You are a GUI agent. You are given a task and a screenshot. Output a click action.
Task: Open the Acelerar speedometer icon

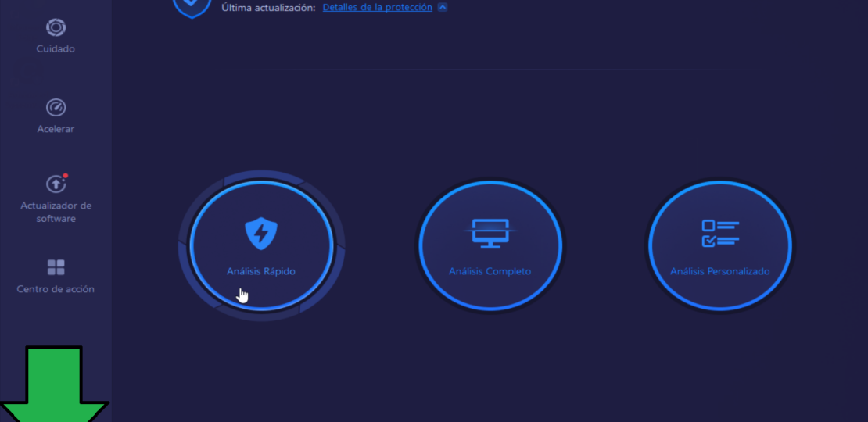pos(56,107)
